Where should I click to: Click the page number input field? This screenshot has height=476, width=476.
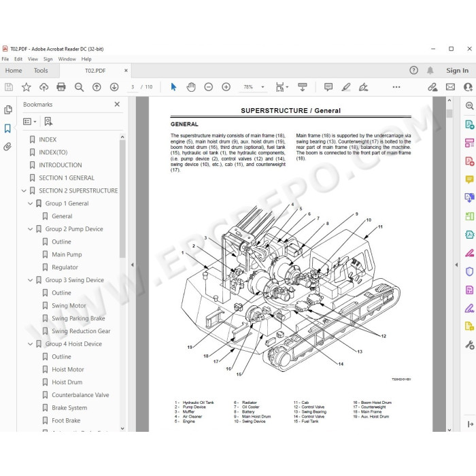coord(133,87)
